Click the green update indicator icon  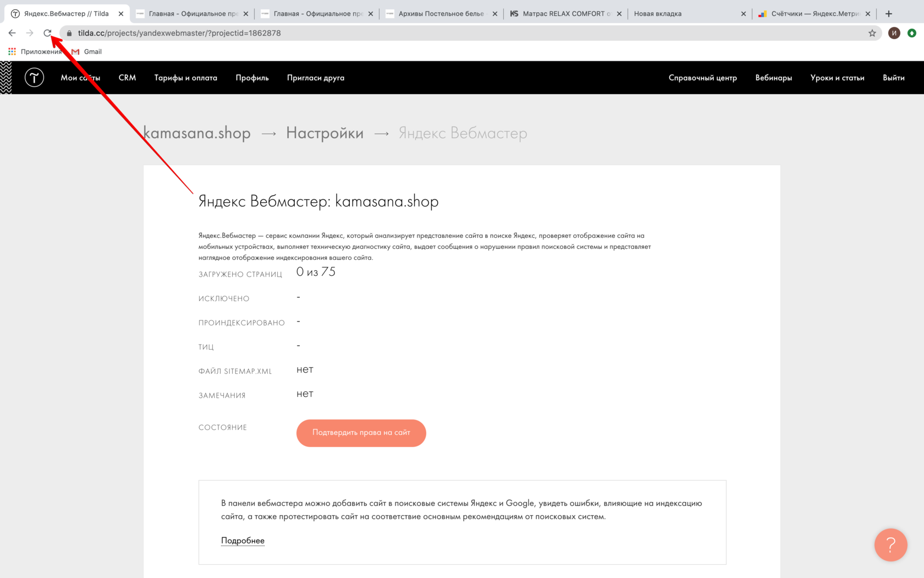point(912,33)
